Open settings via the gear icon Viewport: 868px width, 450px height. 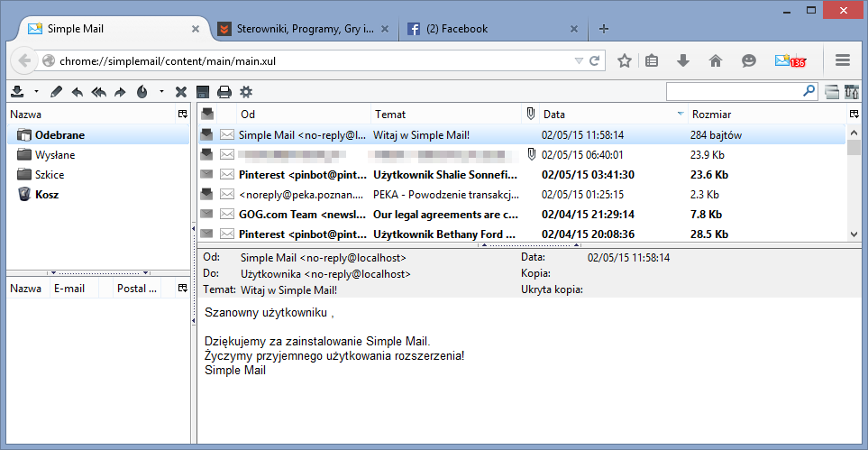246,92
